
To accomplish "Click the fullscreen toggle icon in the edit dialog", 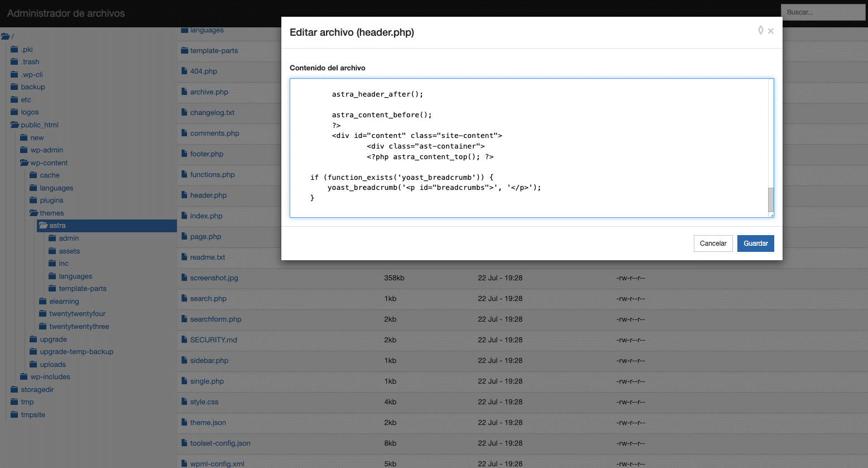I will click(760, 30).
